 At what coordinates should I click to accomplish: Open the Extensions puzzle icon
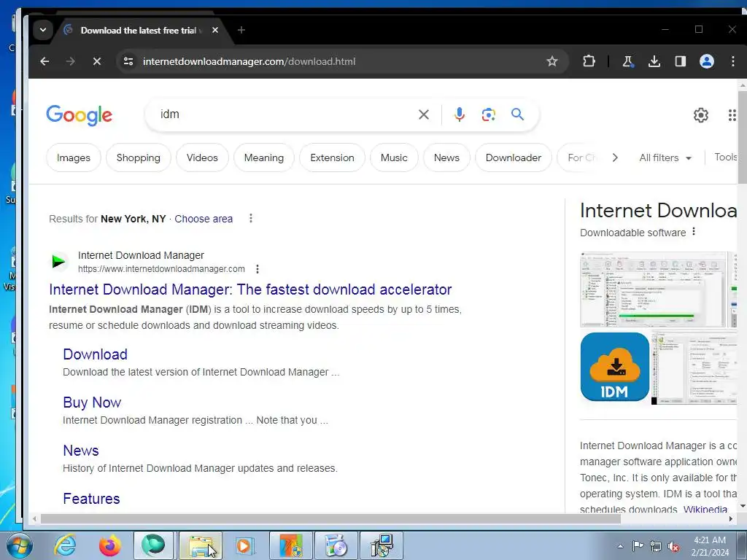pyautogui.click(x=589, y=61)
